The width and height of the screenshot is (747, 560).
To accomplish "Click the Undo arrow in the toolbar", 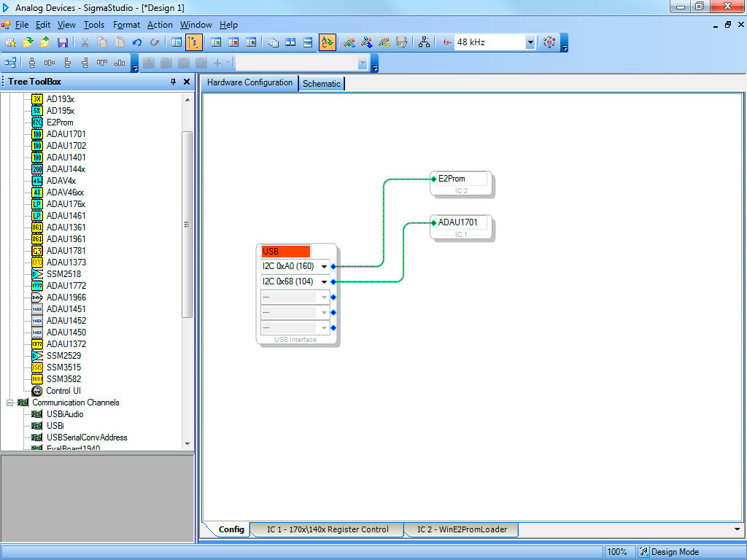I will coord(137,42).
